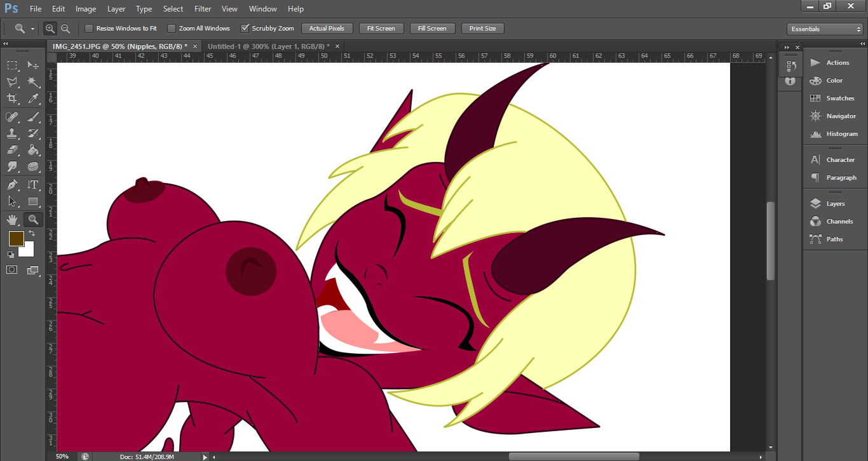868x461 pixels.
Task: Close the Untitled-1 document tab
Action: [337, 46]
